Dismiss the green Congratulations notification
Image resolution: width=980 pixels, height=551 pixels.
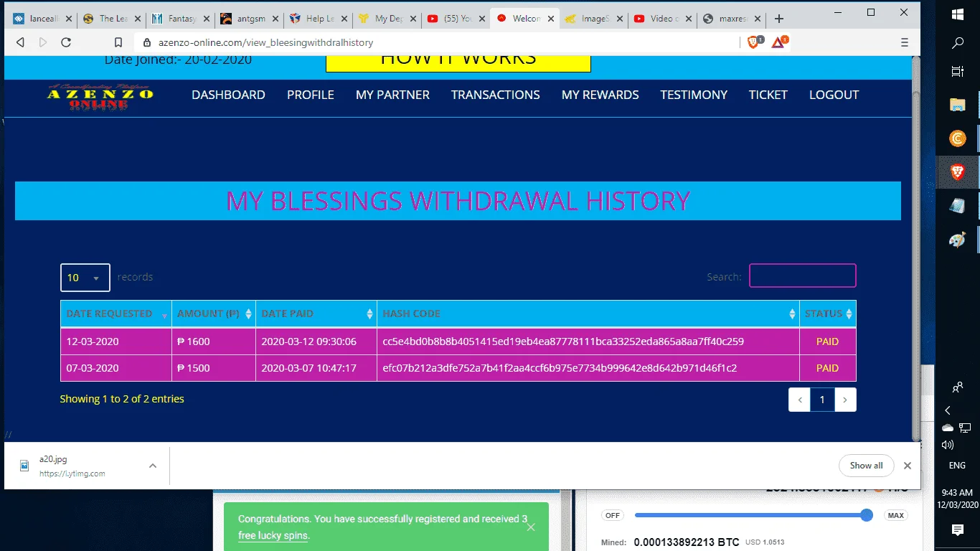[x=531, y=527]
